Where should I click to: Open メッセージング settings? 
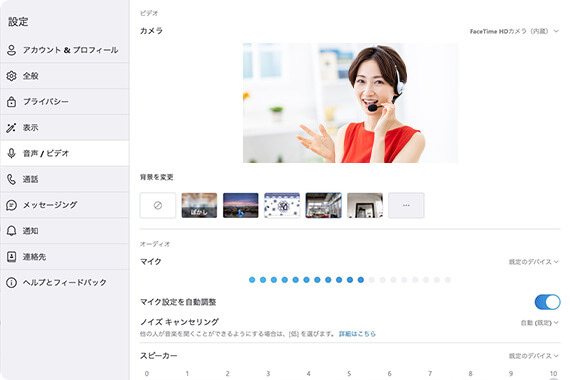click(x=65, y=205)
